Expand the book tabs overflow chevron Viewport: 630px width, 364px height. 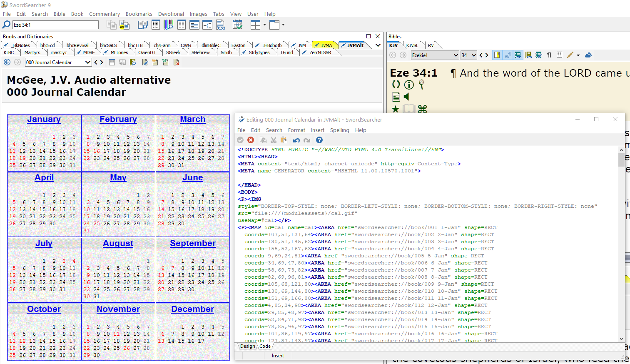pyautogui.click(x=378, y=45)
